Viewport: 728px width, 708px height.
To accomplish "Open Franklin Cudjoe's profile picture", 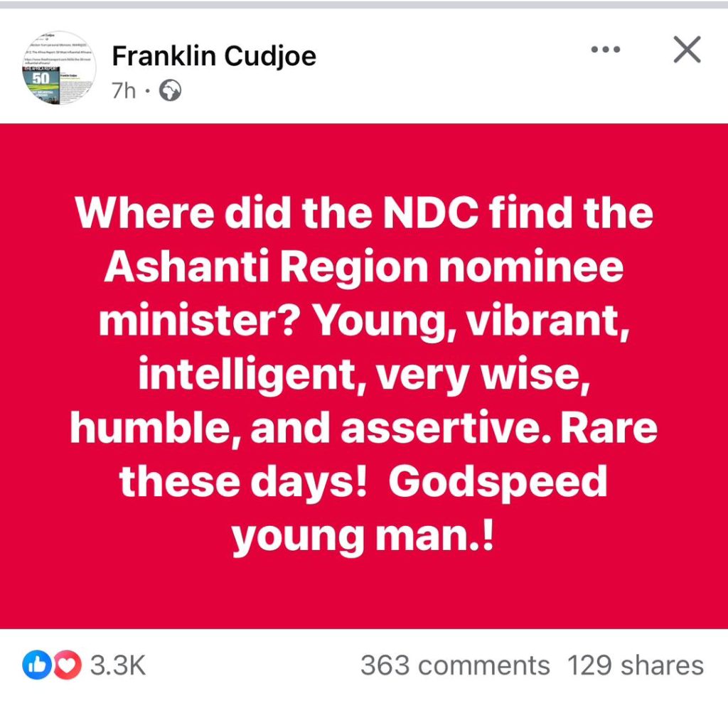I will [59, 68].
